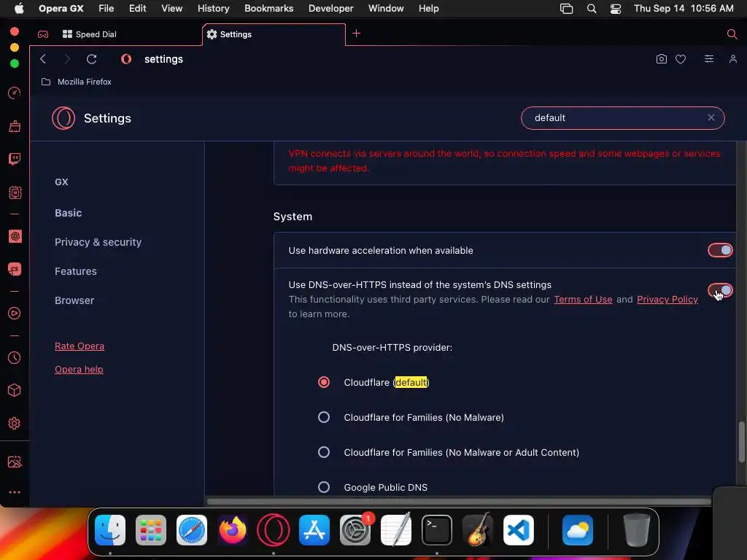Open the profile account icon

(732, 58)
